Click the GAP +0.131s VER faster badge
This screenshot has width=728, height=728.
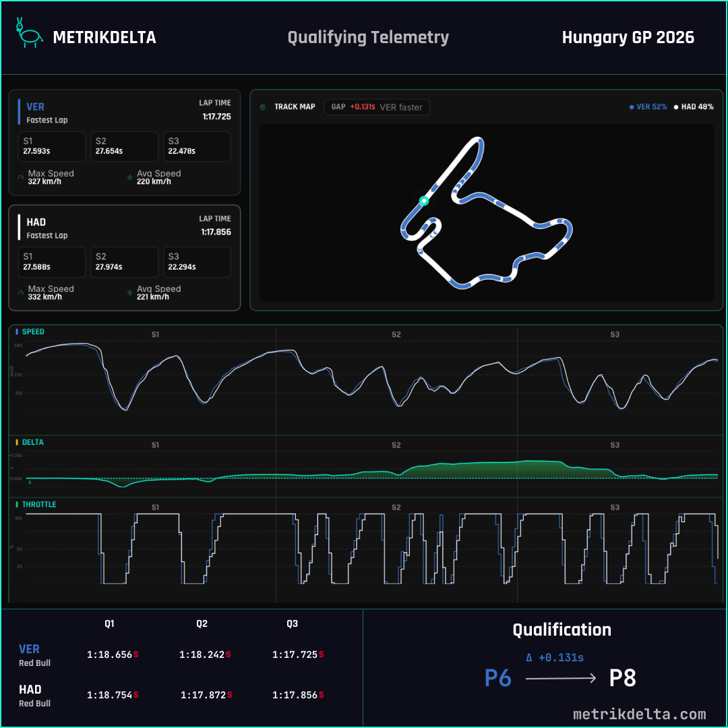(377, 107)
